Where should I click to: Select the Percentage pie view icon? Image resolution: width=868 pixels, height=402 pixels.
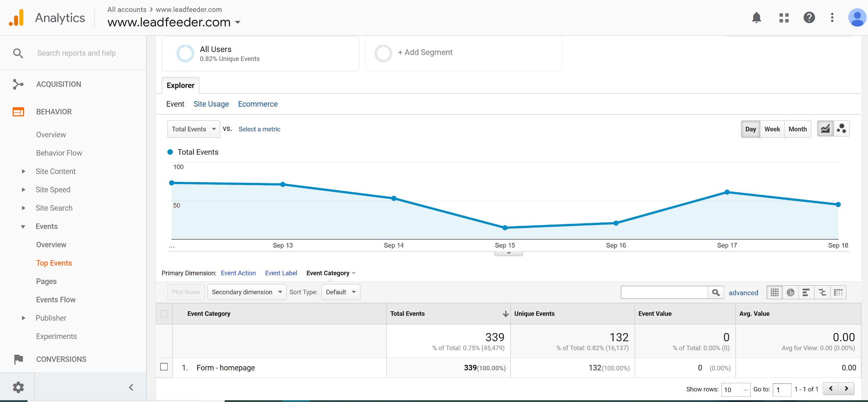(791, 292)
